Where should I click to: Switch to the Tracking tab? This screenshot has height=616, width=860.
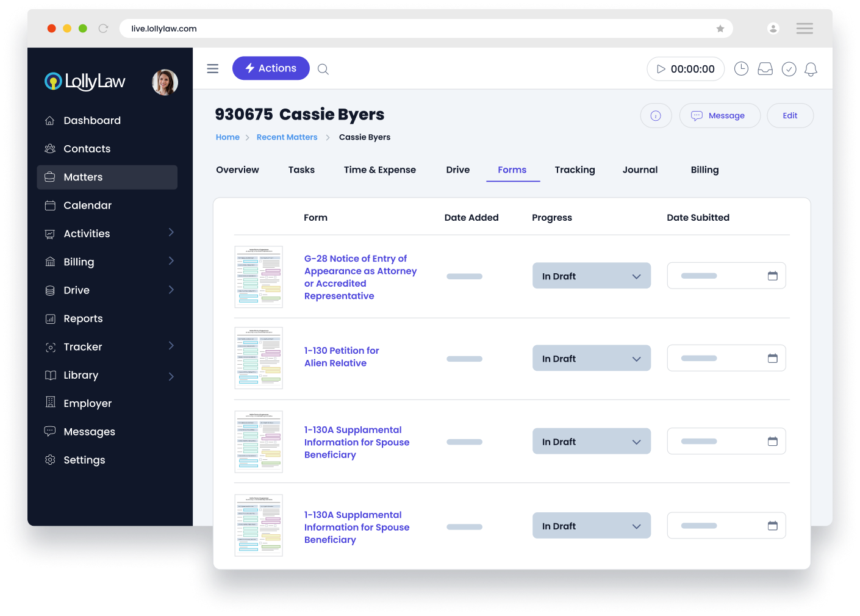click(575, 170)
